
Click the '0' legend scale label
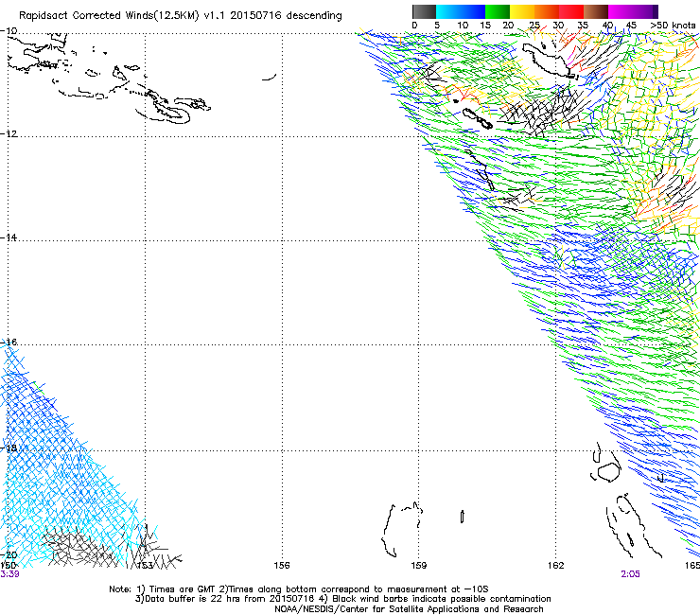[414, 26]
